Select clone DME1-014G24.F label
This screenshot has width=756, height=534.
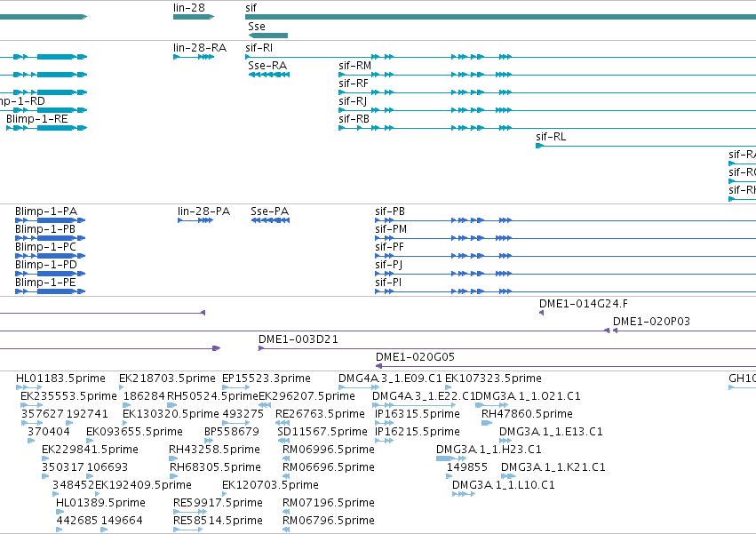pos(584,304)
